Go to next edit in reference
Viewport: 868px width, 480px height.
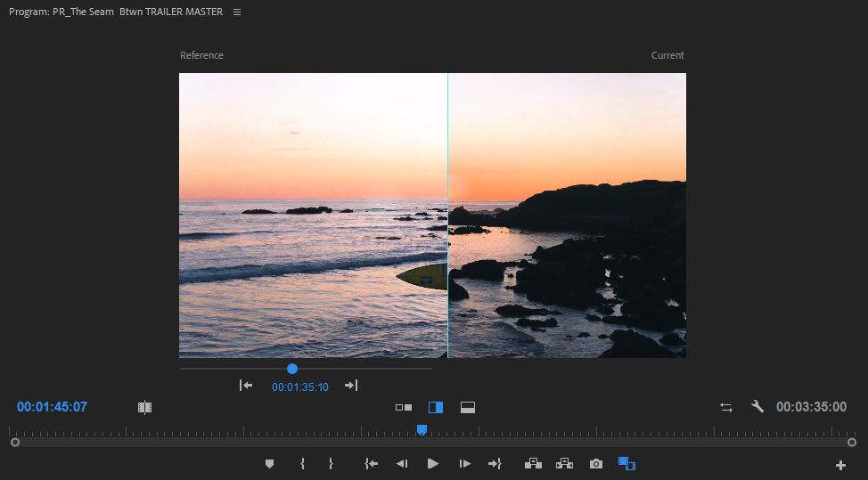(x=351, y=386)
